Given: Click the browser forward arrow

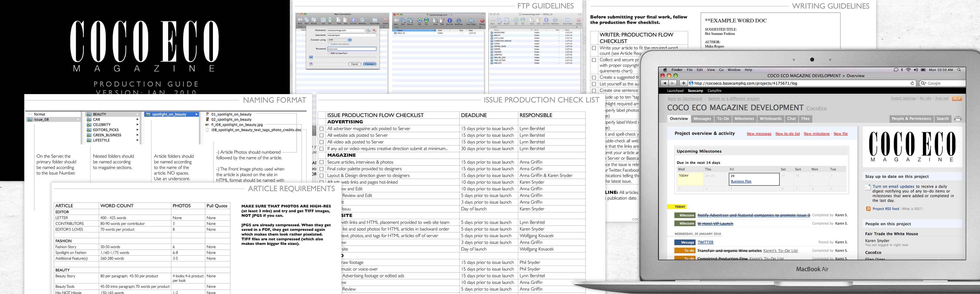Looking at the screenshot, I should click(673, 83).
